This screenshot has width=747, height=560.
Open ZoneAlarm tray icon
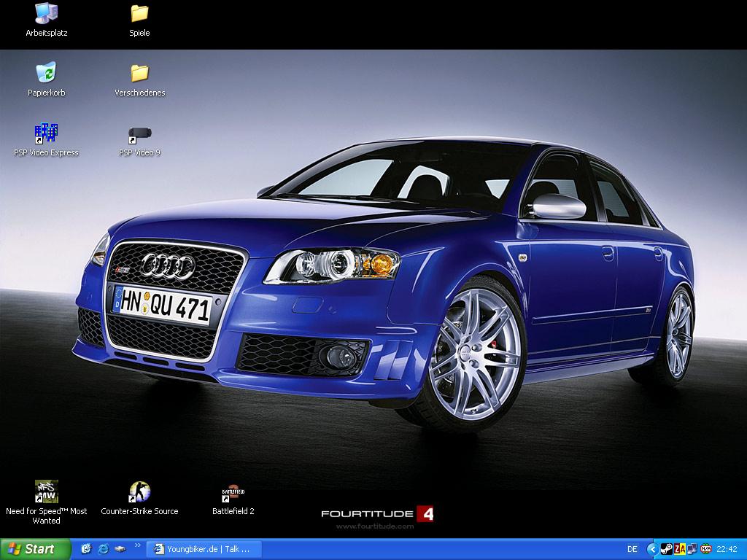coord(679,549)
